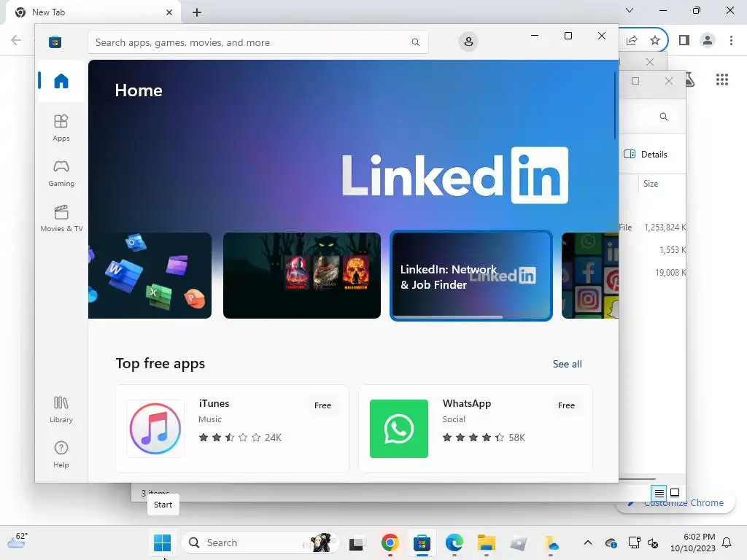This screenshot has height=560, width=747.
Task: Click the Store window vertical scrollbar
Action: pos(615,105)
